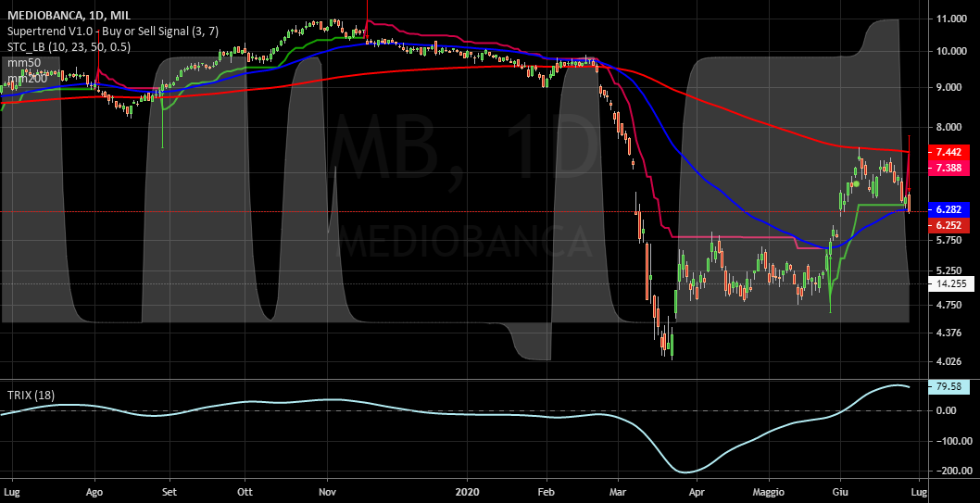Select the TRIX (18) indicator label
Screen dimensions: 980x503
[x=30, y=395]
